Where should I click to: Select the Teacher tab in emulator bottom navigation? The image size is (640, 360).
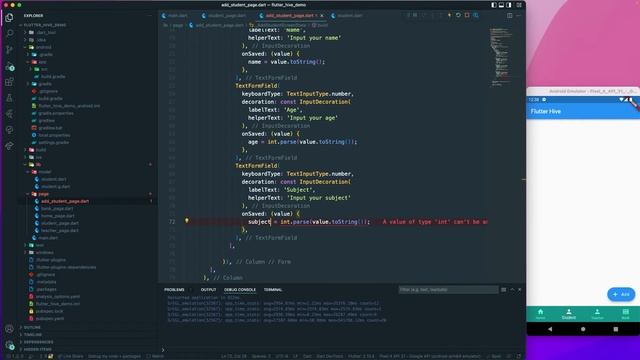597,314
